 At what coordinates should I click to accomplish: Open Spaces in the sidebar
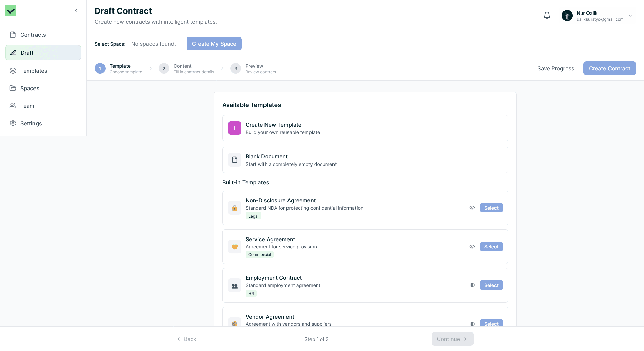30,88
